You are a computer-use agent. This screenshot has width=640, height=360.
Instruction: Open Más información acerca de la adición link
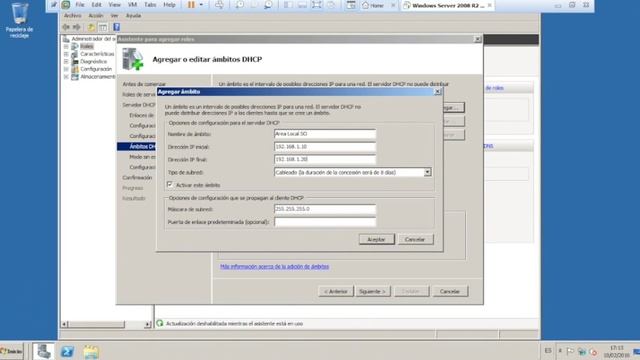[x=274, y=267]
